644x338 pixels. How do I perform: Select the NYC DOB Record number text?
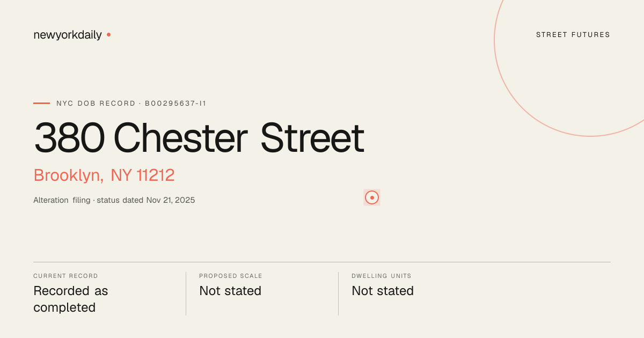click(131, 103)
